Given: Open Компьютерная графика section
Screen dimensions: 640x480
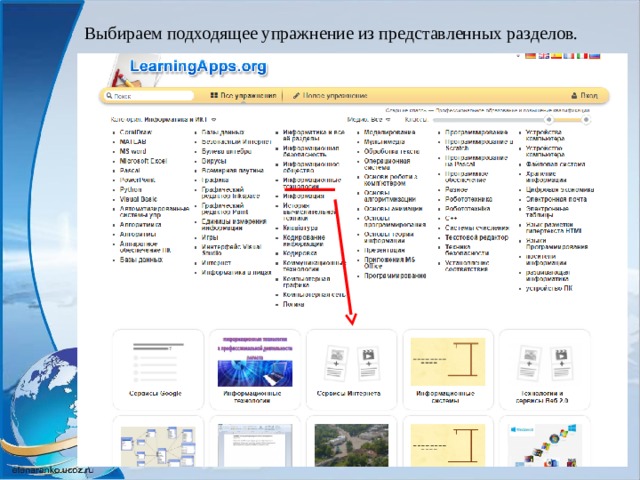Looking at the screenshot, I should click(306, 282).
